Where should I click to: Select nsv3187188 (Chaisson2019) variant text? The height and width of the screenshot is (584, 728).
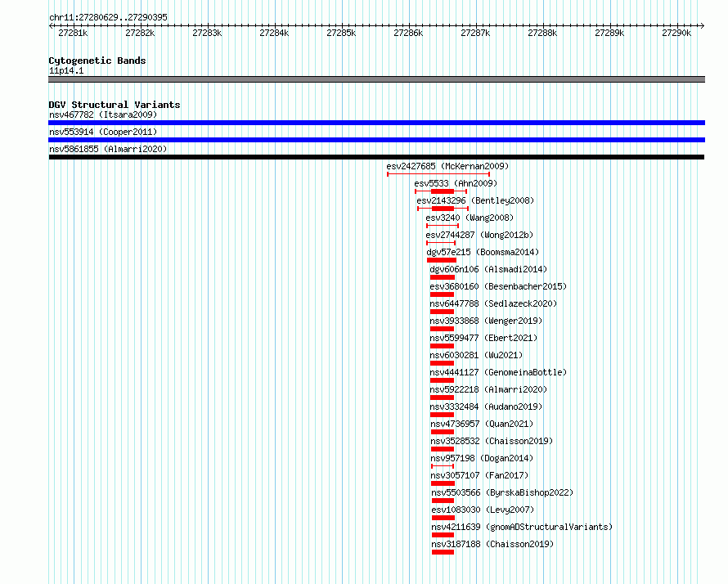point(492,544)
